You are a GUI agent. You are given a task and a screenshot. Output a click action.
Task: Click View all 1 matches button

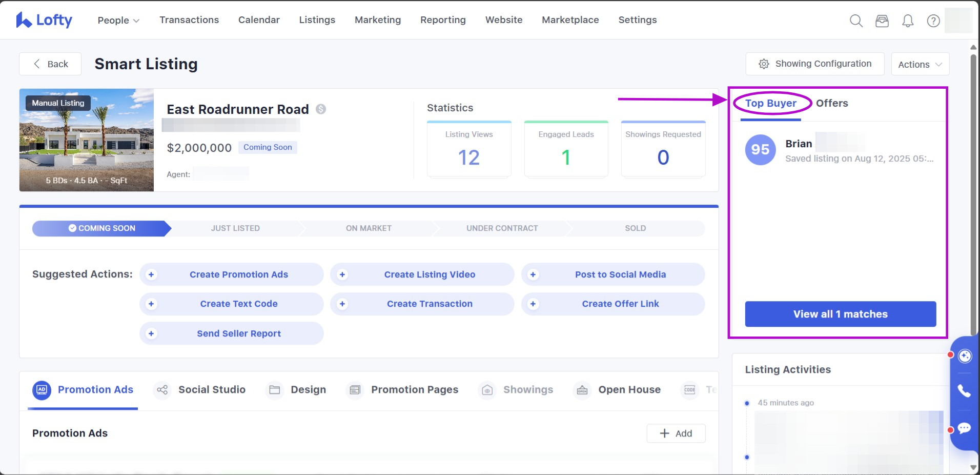[x=840, y=314]
